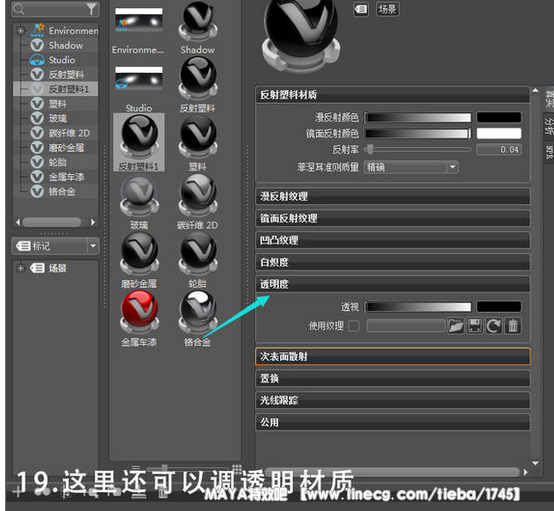Image resolution: width=554 pixels, height=511 pixels.
Task: Click left arrow of tree horizontal scrollbar
Action: click(18, 222)
